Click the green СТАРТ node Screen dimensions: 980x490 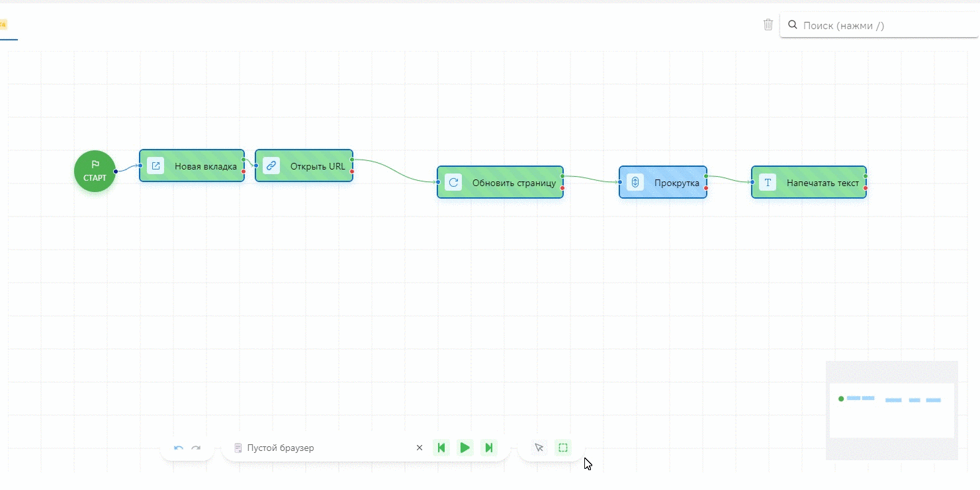(x=95, y=171)
